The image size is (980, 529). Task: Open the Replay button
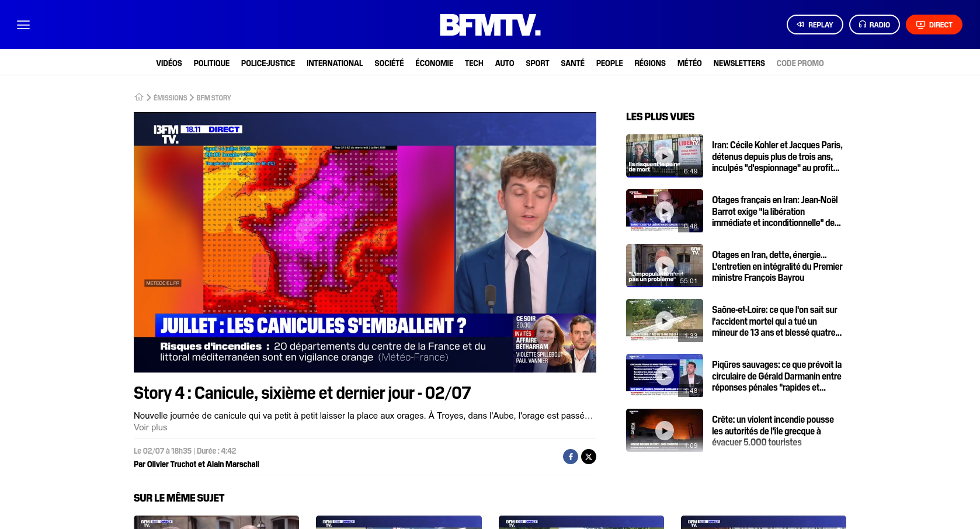pyautogui.click(x=815, y=25)
